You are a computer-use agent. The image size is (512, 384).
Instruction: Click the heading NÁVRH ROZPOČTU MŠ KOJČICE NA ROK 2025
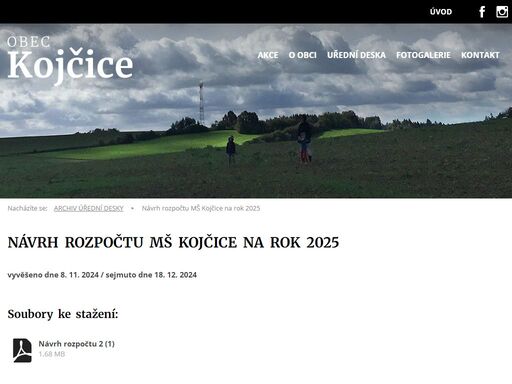pyautogui.click(x=173, y=242)
